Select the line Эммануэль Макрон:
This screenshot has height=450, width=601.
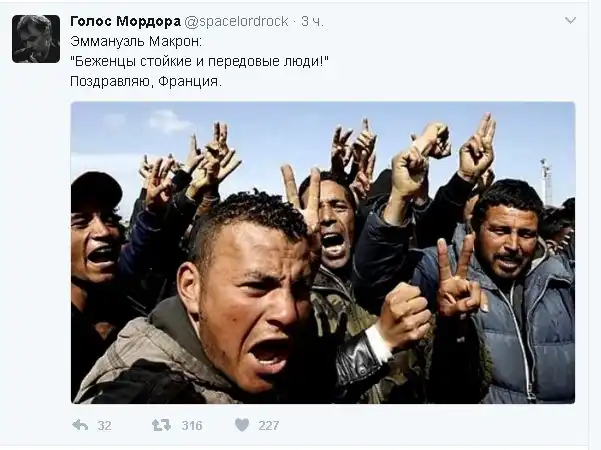click(136, 41)
